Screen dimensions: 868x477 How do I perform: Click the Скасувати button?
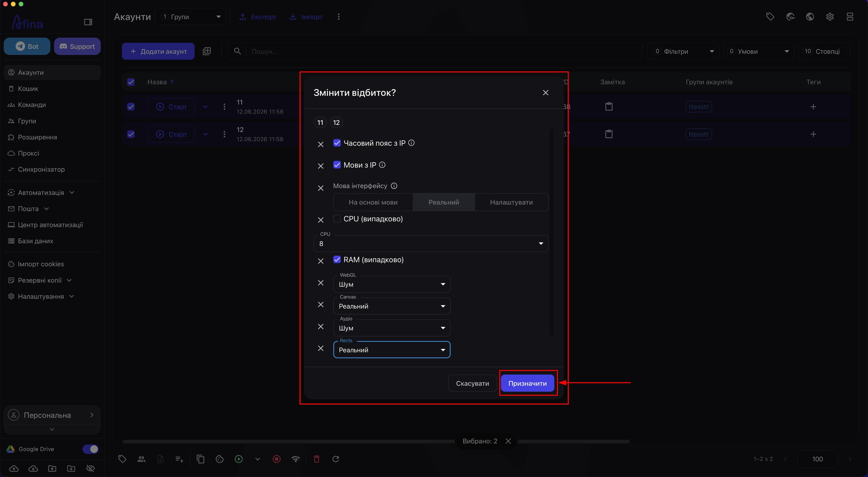click(472, 383)
